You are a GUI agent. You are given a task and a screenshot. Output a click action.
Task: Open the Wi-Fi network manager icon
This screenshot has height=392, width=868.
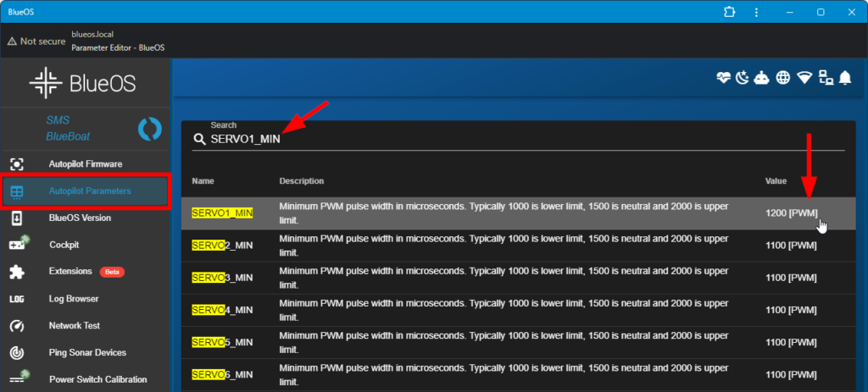tap(804, 78)
